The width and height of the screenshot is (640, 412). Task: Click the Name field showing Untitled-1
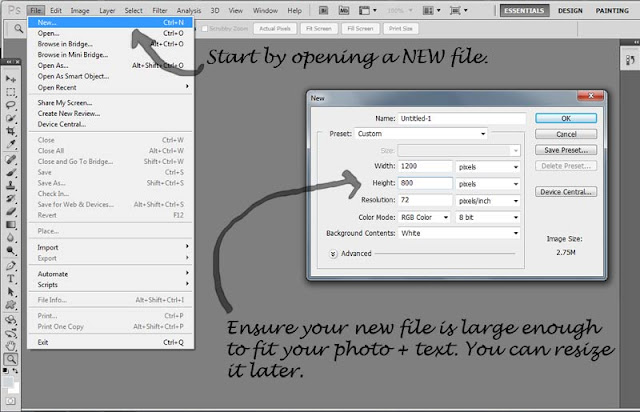point(462,118)
